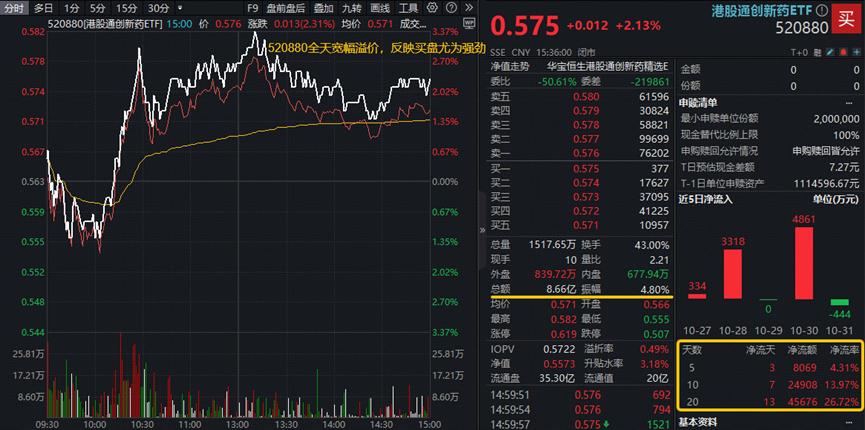The height and width of the screenshot is (430, 865).
Task: Click 买一 price 0.575
Action: pyautogui.click(x=586, y=169)
